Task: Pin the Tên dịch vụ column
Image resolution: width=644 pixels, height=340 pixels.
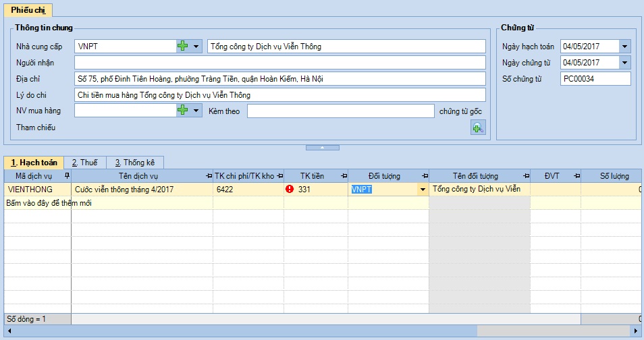Action: [x=208, y=176]
